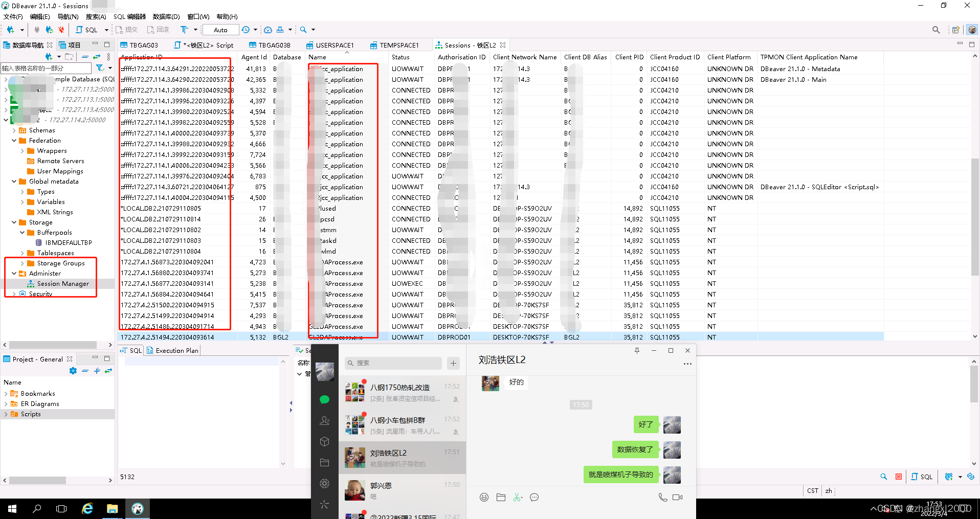Click the gray magnifier at toolbar right
980x519 pixels.
pyautogui.click(x=936, y=30)
